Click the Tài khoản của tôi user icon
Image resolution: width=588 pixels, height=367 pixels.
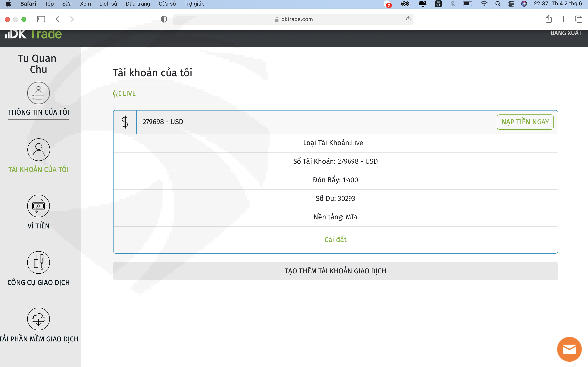38,149
